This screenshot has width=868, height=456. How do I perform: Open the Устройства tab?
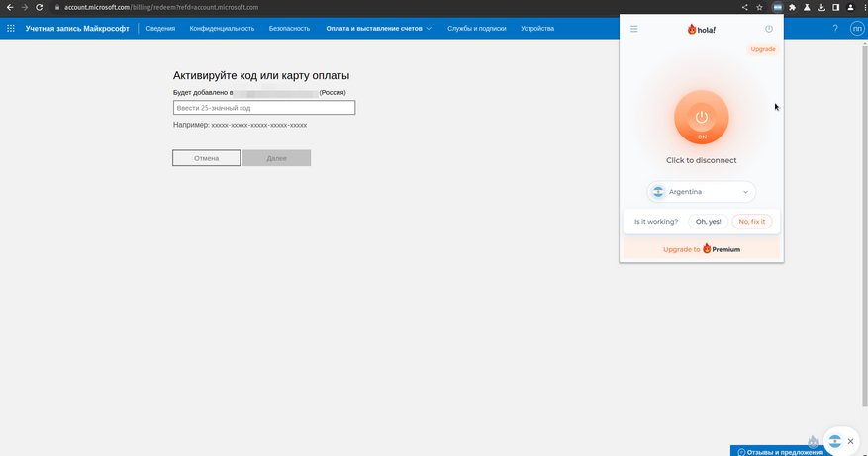537,29
